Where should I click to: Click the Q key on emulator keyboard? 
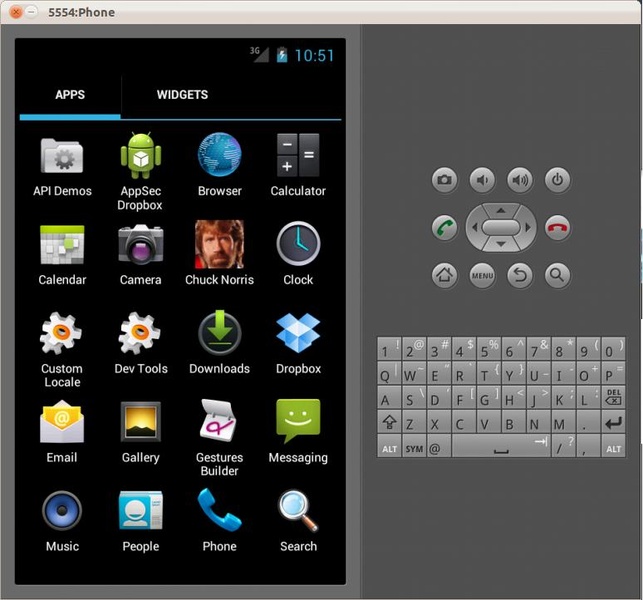pos(389,373)
